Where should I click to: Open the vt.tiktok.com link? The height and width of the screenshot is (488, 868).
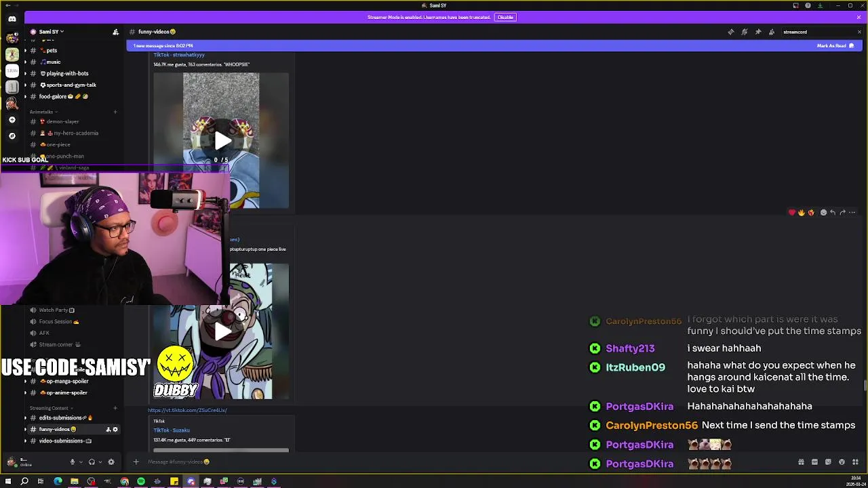[x=187, y=410]
